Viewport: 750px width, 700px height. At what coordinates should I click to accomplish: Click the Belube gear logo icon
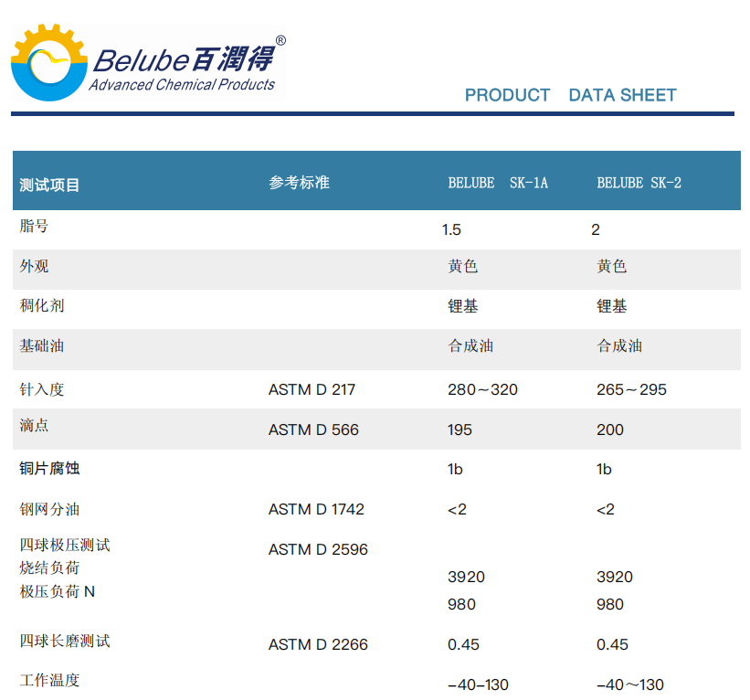(49, 63)
